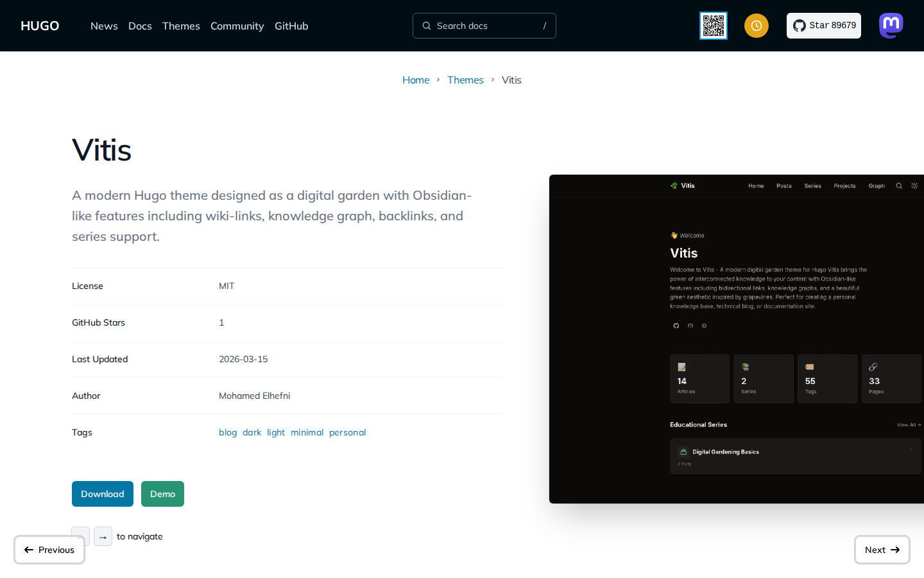The image size is (924, 578).
Task: Click the right arrow key hint
Action: tap(103, 536)
